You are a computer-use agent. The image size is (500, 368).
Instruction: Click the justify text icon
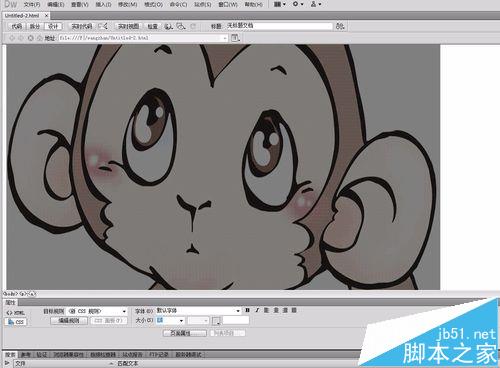(x=294, y=310)
